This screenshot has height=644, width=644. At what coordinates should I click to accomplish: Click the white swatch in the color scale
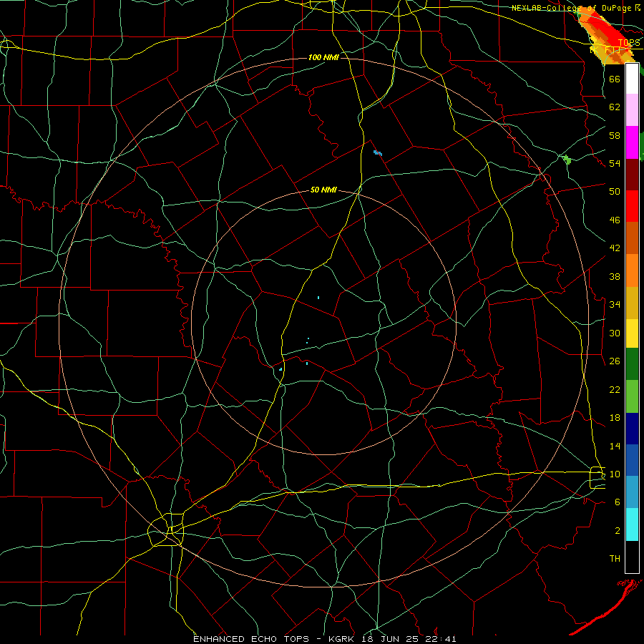click(632, 79)
